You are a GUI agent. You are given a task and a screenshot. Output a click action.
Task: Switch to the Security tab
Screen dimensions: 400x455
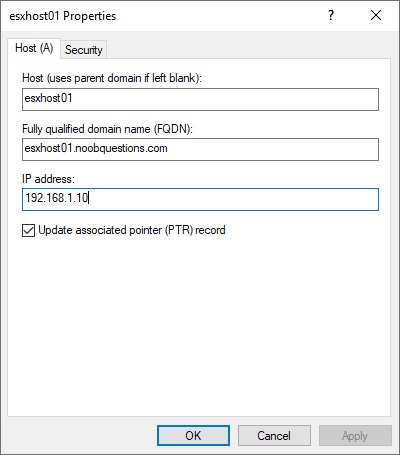point(84,50)
